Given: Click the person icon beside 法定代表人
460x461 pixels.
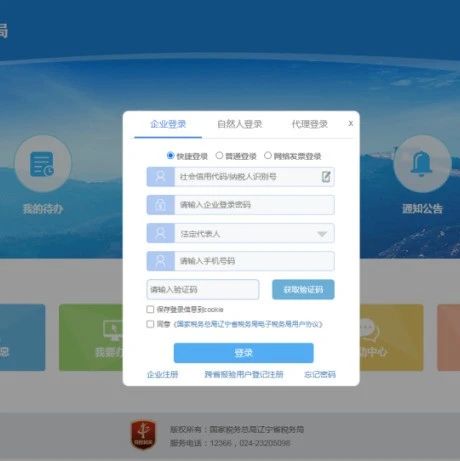Looking at the screenshot, I should click(x=161, y=233).
